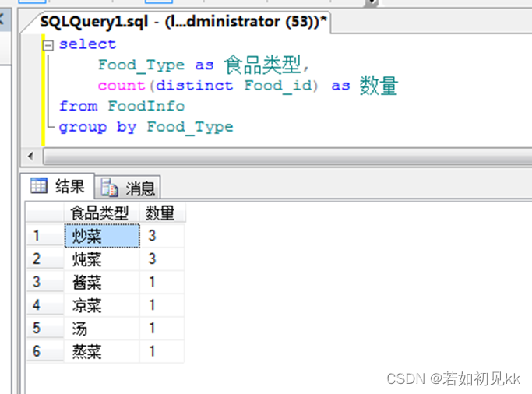Select quantity cell 1 in 凉菜 row

click(x=162, y=305)
